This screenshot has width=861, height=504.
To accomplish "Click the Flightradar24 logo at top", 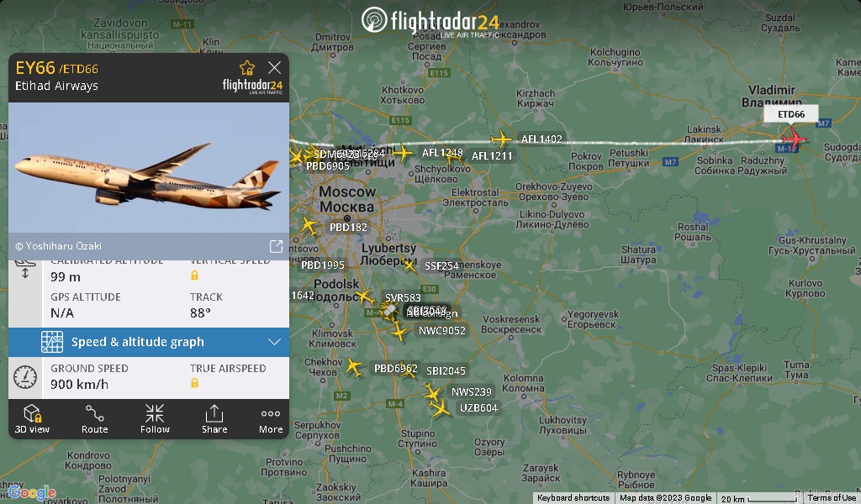I will (x=430, y=22).
